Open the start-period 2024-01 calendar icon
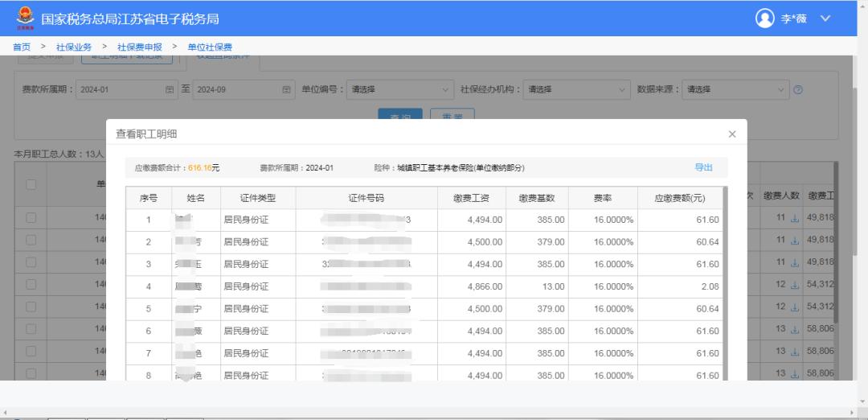The image size is (868, 420). tap(170, 89)
